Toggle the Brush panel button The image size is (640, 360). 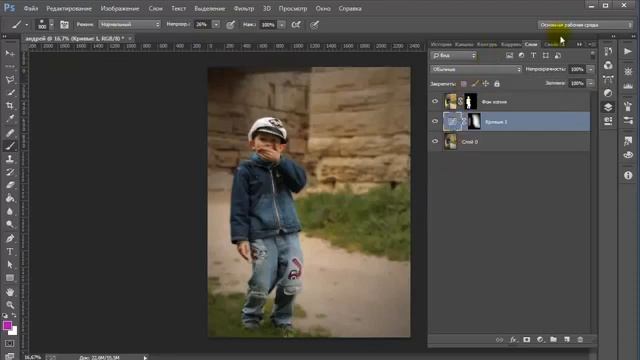(x=64, y=25)
